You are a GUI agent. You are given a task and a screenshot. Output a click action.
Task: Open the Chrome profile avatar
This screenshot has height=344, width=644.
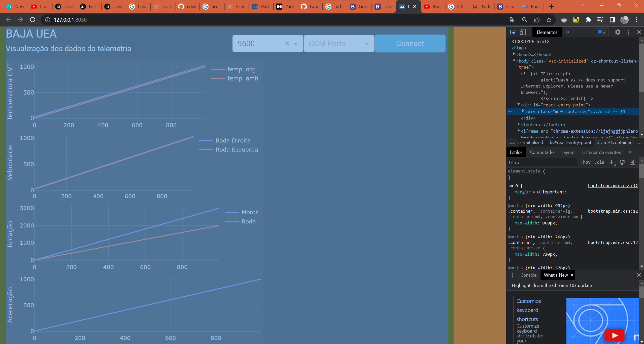[x=624, y=20]
